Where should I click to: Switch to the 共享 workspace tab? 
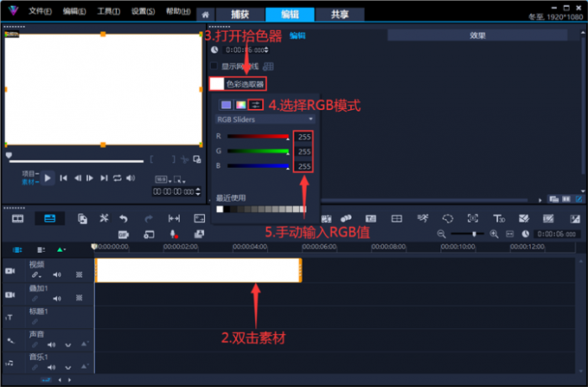click(x=340, y=14)
